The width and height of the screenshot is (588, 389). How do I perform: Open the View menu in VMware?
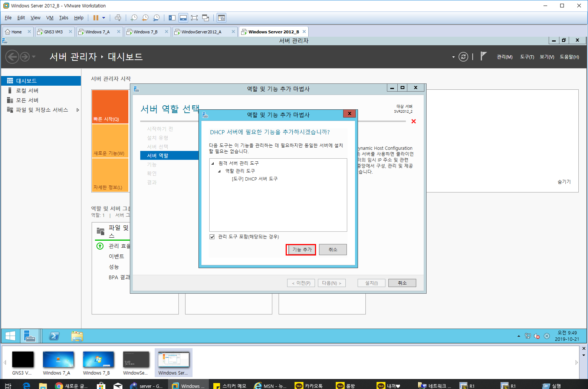(36, 18)
